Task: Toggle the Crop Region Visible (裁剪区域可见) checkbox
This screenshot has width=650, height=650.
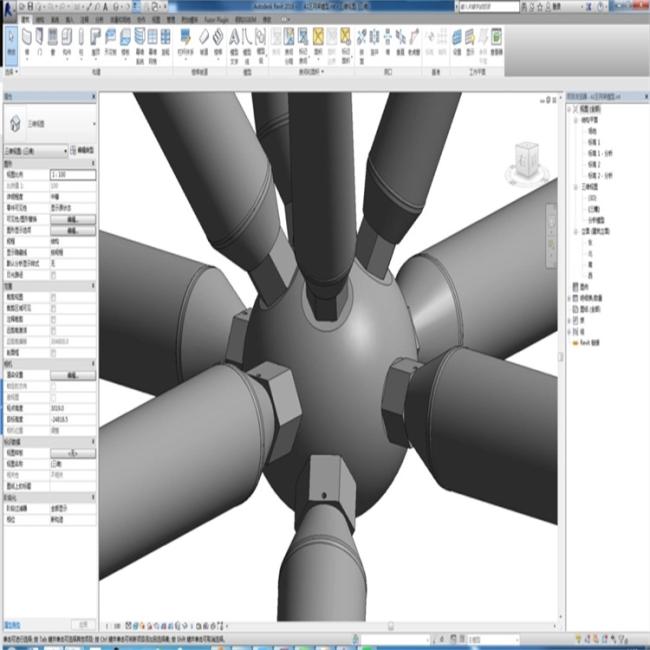Action: tap(53, 307)
